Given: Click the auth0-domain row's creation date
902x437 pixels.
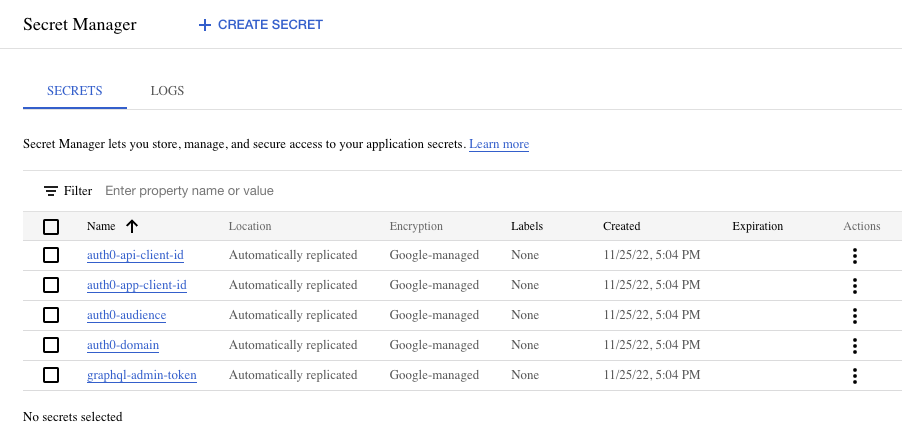Looking at the screenshot, I should pyautogui.click(x=652, y=344).
